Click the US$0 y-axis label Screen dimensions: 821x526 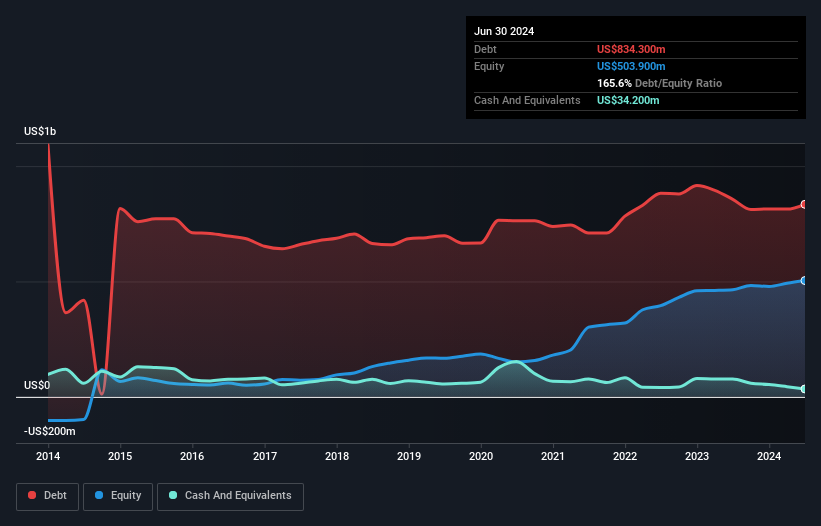tap(37, 386)
